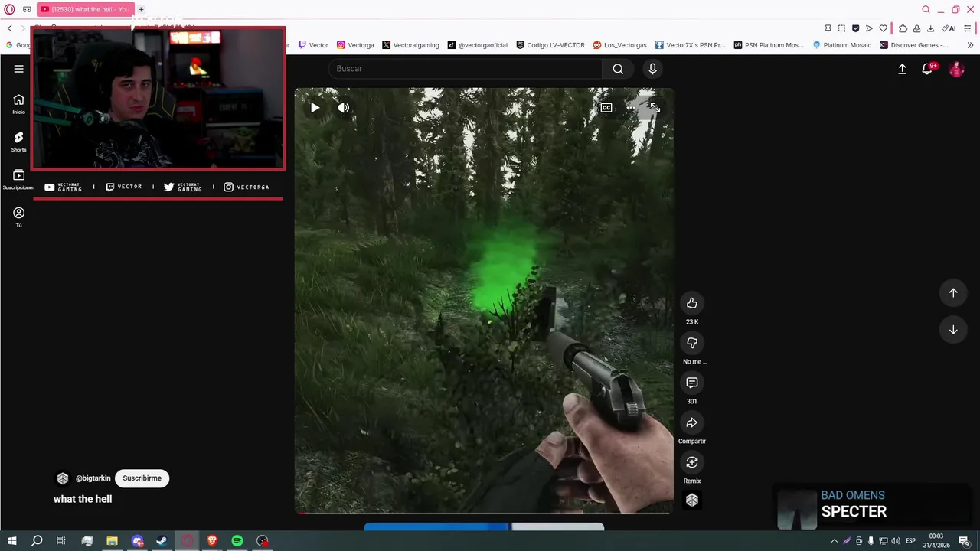Open the sound source thumbnail below Remix
This screenshot has width=980, height=551.
pyautogui.click(x=692, y=500)
